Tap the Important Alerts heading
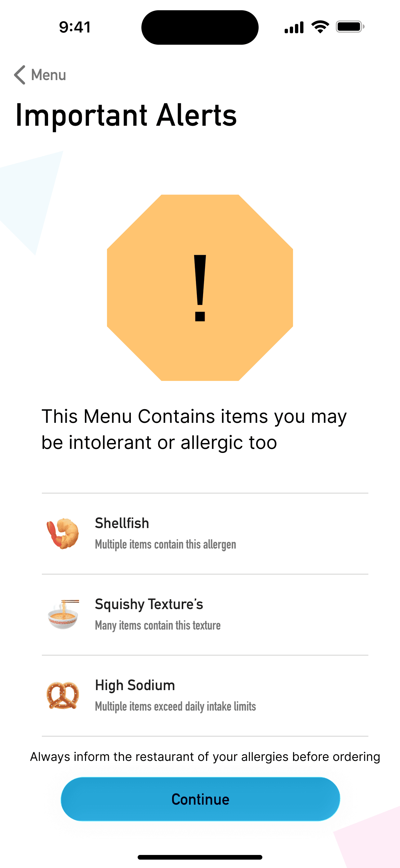Screen dimensions: 400x868 pos(126,115)
